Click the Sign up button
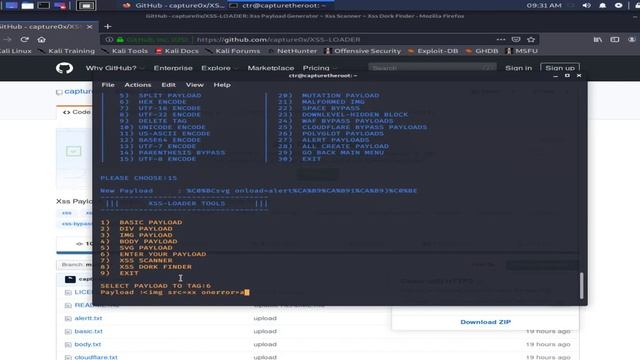The height and width of the screenshot is (360, 640). [560, 68]
